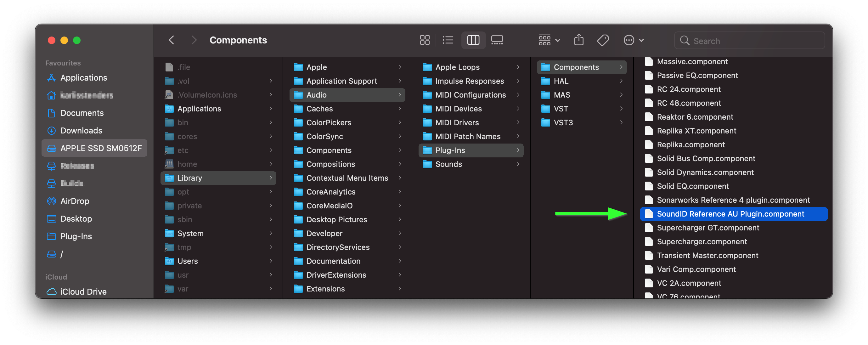
Task: Open Downloads in the sidebar
Action: (94, 130)
